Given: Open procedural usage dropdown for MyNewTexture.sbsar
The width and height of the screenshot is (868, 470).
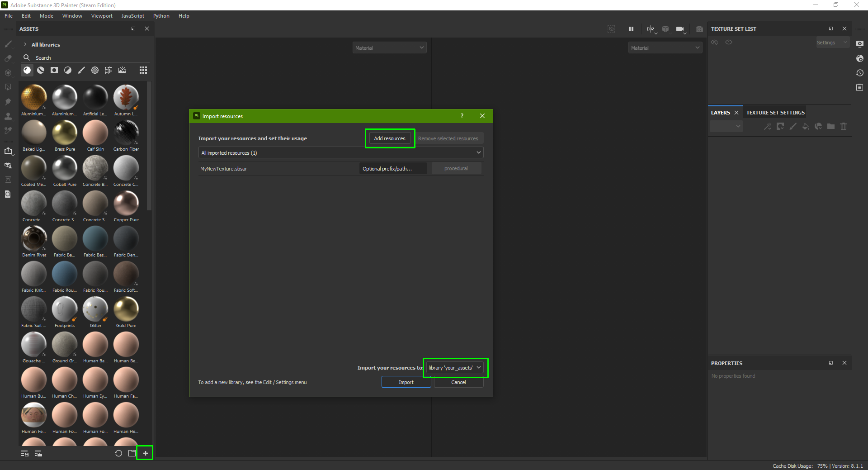Looking at the screenshot, I should pos(456,169).
